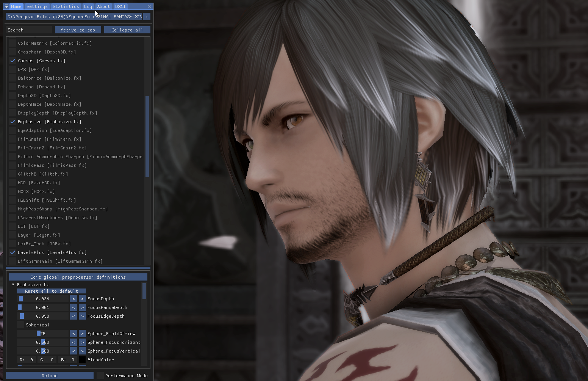588x381 pixels.
Task: Click Reset all to default button
Action: (x=52, y=291)
